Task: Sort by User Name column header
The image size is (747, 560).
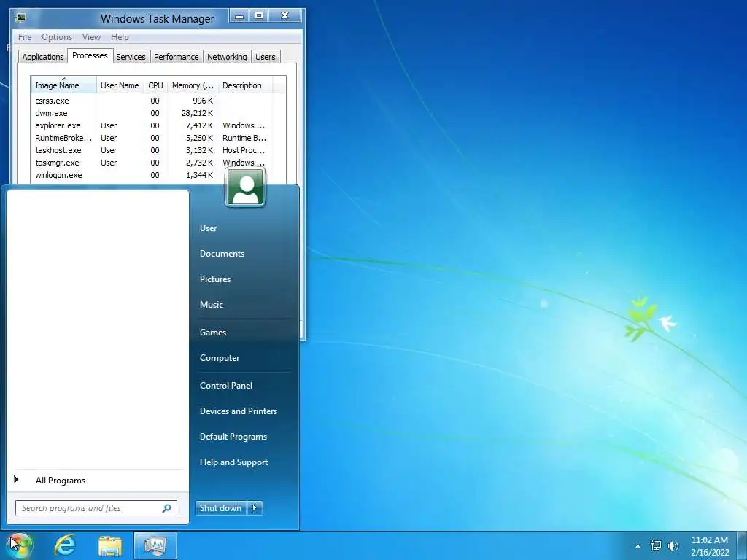Action: (120, 85)
